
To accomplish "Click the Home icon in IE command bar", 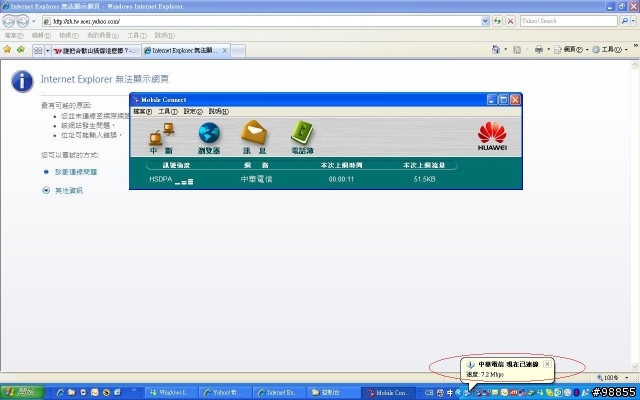I will click(496, 50).
